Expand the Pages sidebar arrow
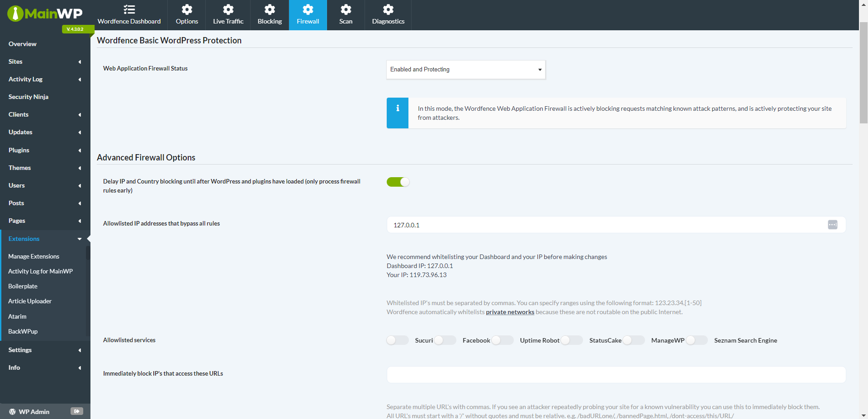The image size is (868, 419). click(x=80, y=221)
